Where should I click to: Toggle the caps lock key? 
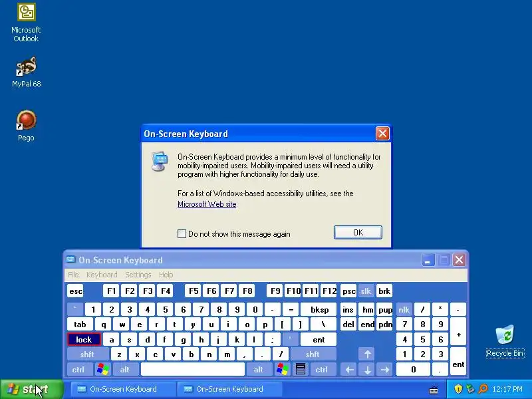(x=84, y=339)
